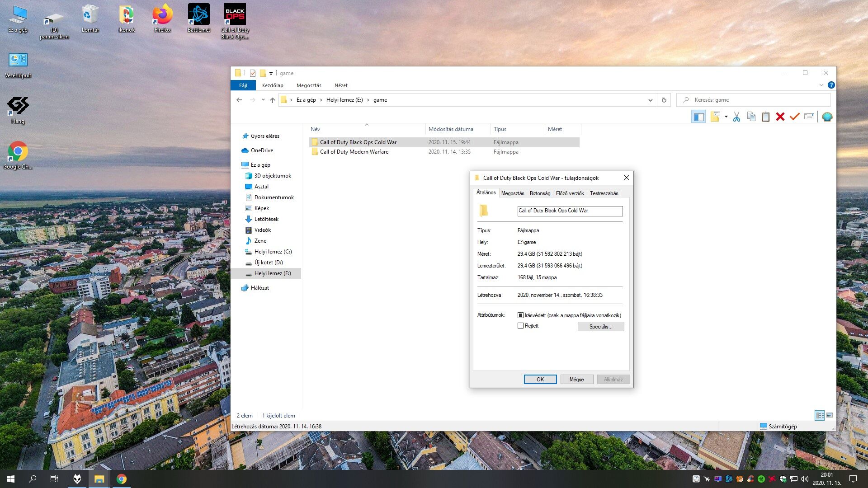Open Lomtár recycle bin icon
This screenshot has width=868, height=488.
tap(90, 19)
